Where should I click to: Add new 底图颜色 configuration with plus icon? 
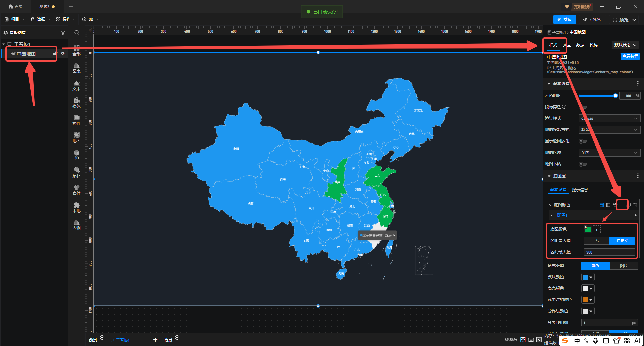coord(622,205)
